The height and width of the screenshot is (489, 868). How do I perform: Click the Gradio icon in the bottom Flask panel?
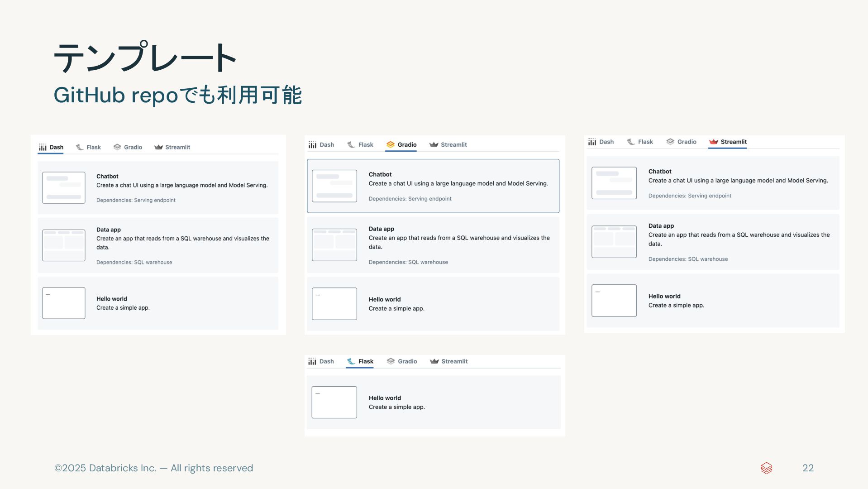391,361
